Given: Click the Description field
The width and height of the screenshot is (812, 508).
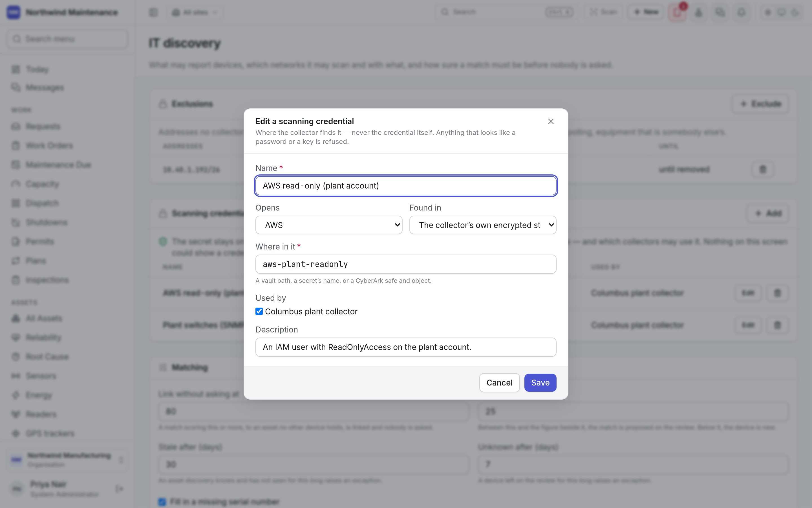Looking at the screenshot, I should coord(406,347).
